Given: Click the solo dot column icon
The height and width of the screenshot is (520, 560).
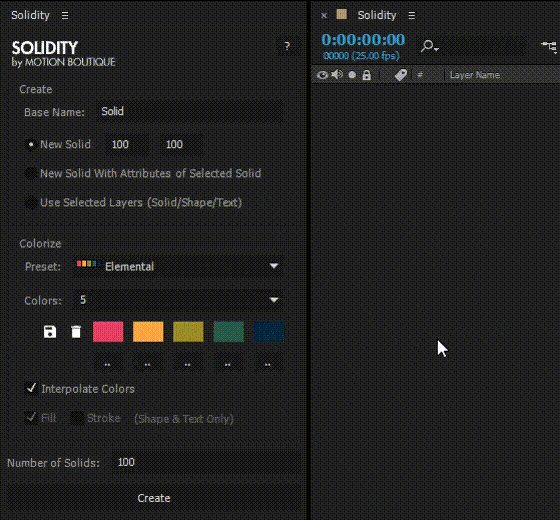Looking at the screenshot, I should [x=352, y=75].
